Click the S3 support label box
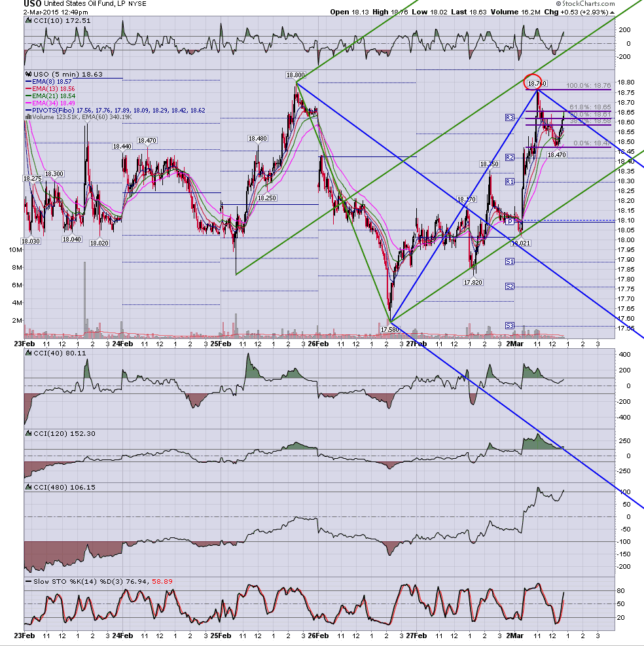Viewport: 644px width, 646px height. (x=510, y=325)
